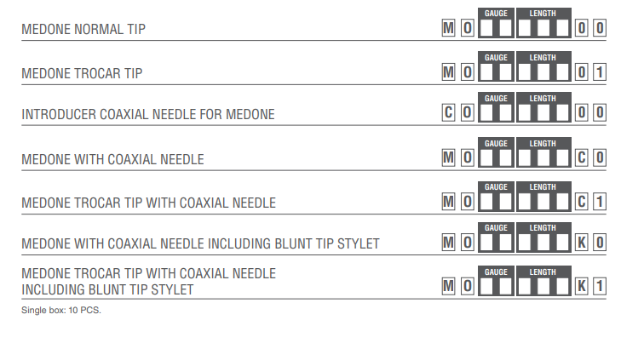
Task: Click the MEDONE NORMAL TIP product label
Action: pos(83,31)
